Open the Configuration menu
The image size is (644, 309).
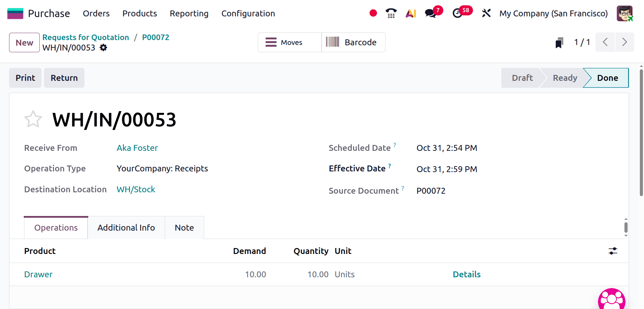tap(248, 14)
